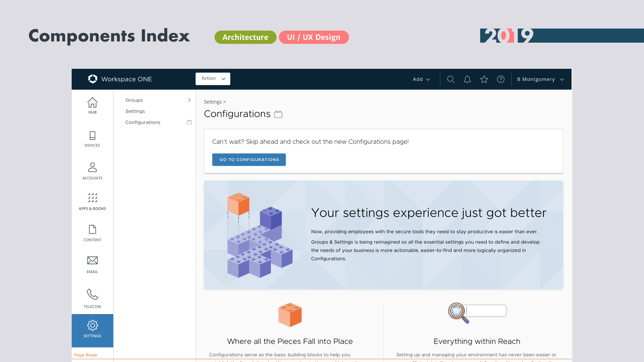Open the Action dropdown

213,79
